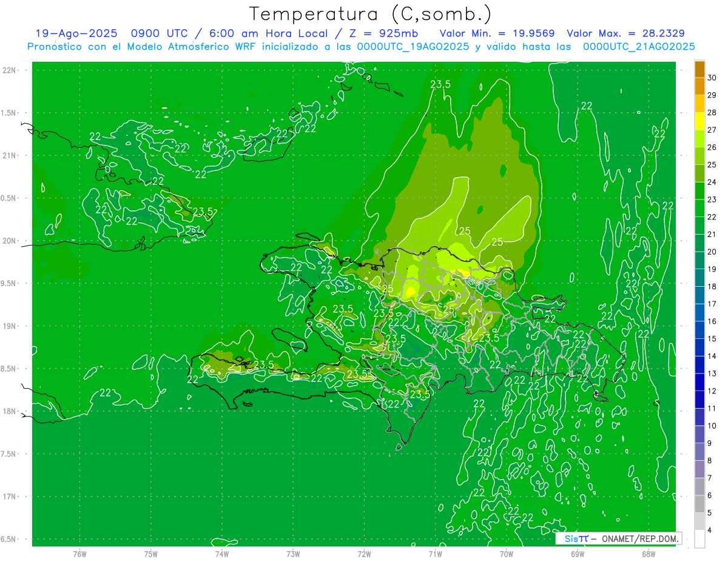
Task: Click the legend value '8'
Action: 709,461
